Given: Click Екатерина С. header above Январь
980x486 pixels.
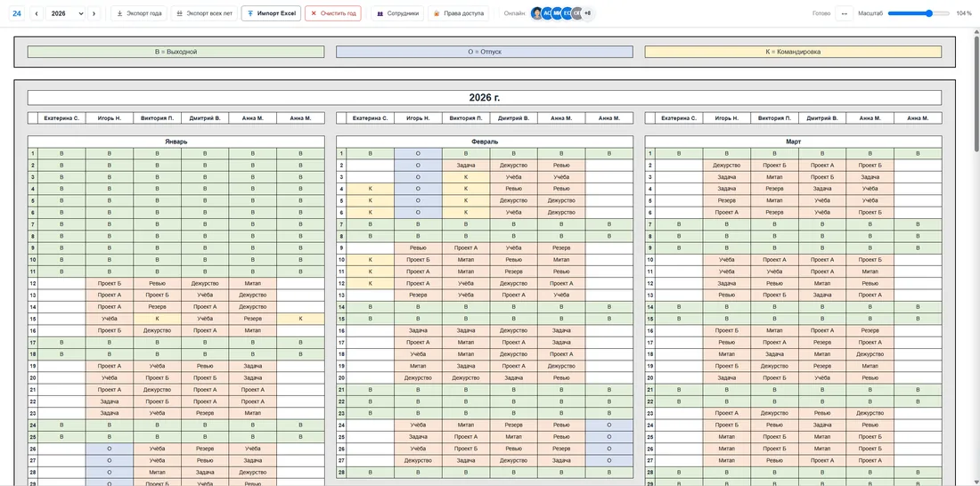Looking at the screenshot, I should (61, 118).
